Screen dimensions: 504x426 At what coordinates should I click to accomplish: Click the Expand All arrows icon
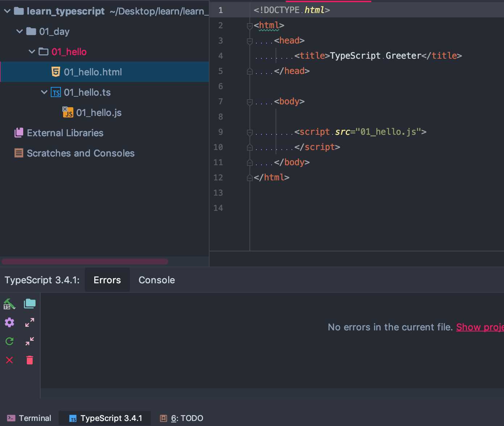pyautogui.click(x=30, y=322)
